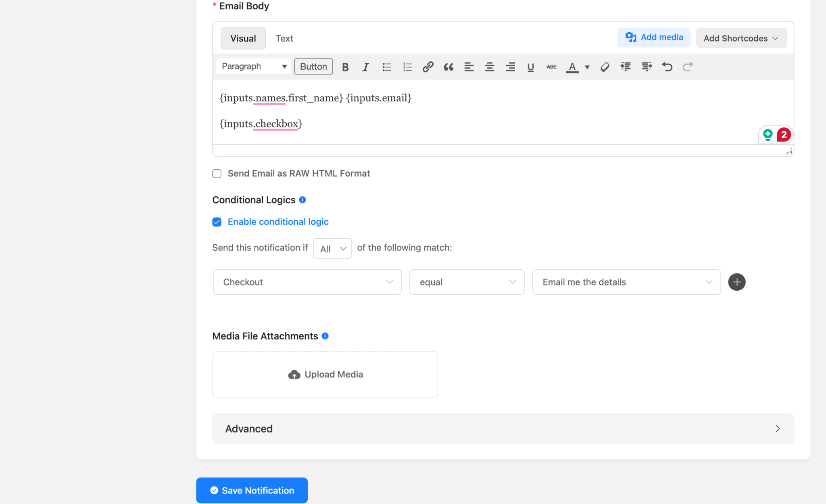
Task: Open the Paragraph style dropdown
Action: coord(253,66)
